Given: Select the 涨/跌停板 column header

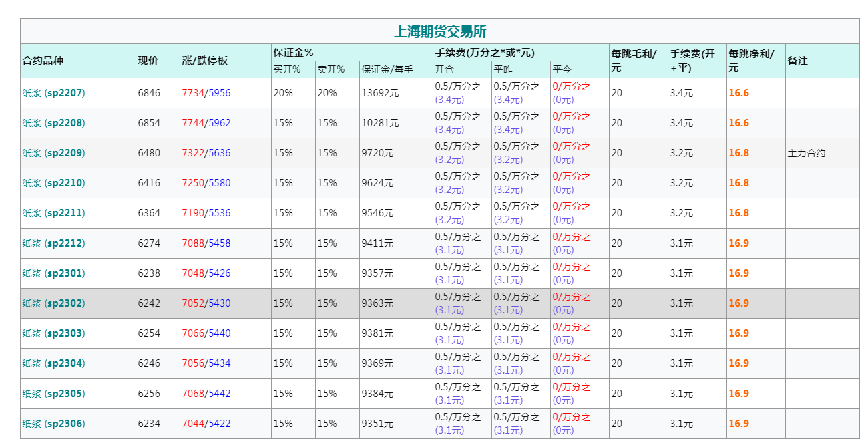Looking at the screenshot, I should pos(205,61).
